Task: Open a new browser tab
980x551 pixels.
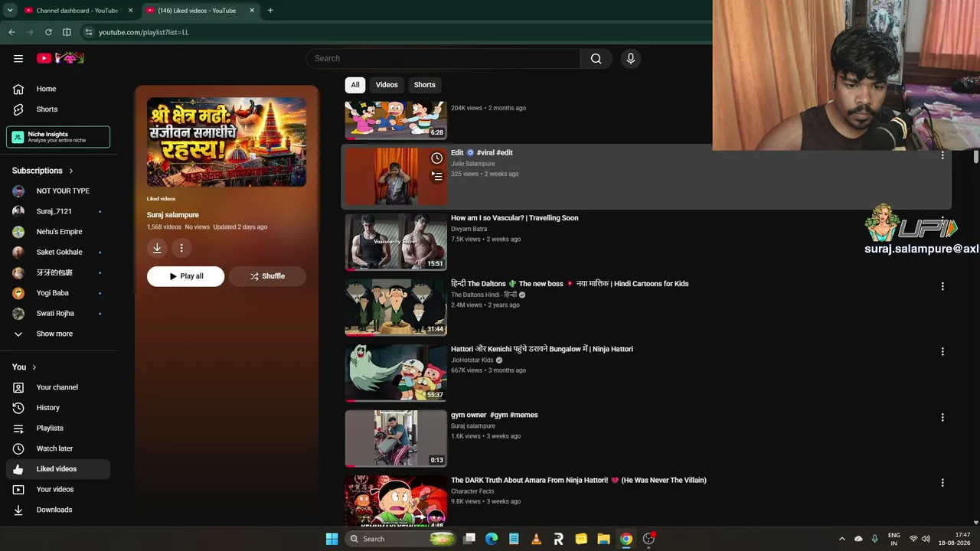Action: click(270, 11)
